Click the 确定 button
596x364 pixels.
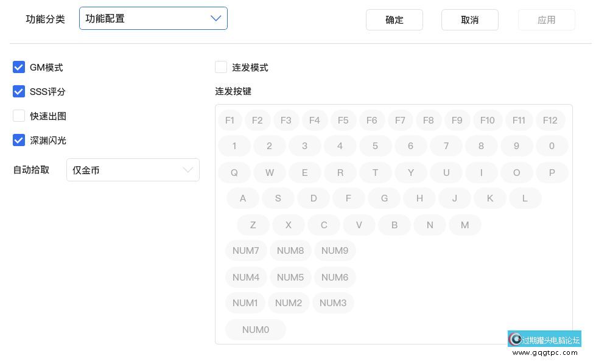pyautogui.click(x=394, y=20)
